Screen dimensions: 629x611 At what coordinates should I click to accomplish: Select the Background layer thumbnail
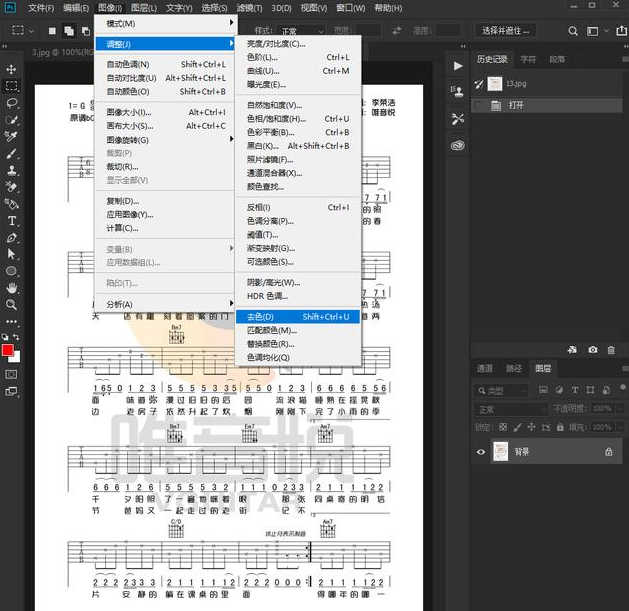[501, 452]
